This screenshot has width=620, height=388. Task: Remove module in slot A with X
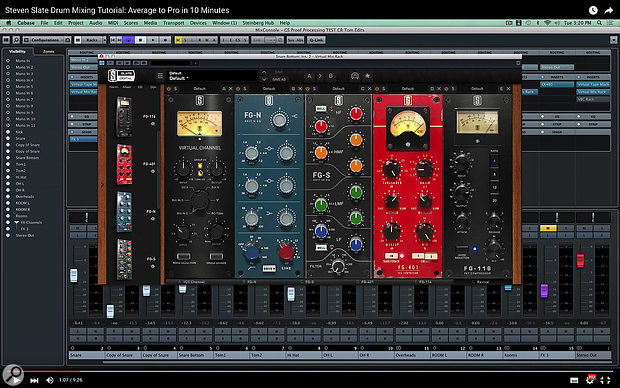tap(231, 89)
